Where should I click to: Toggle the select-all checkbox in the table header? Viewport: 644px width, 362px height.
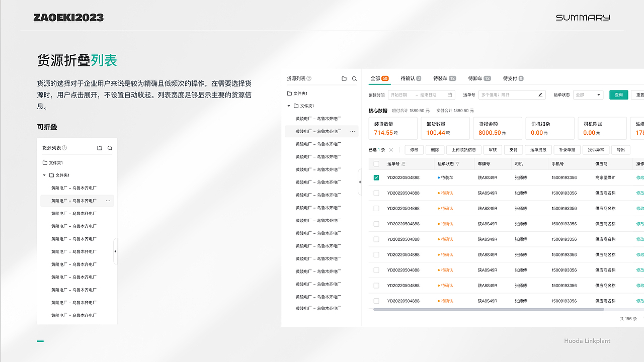tap(376, 164)
